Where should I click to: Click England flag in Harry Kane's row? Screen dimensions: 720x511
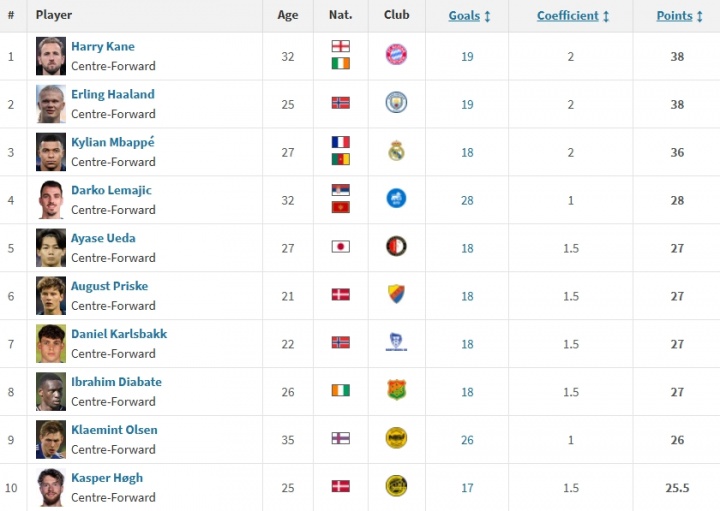tap(340, 46)
